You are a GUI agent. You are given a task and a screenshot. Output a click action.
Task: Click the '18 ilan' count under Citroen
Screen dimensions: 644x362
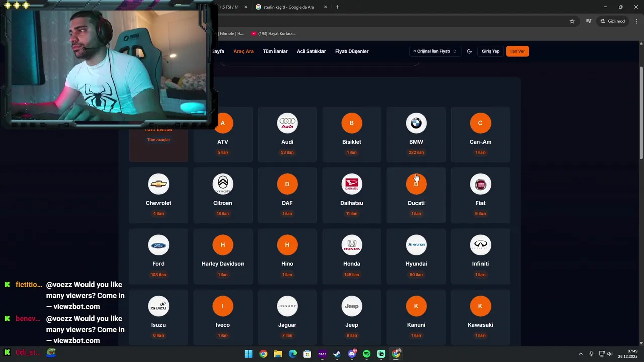point(223,214)
